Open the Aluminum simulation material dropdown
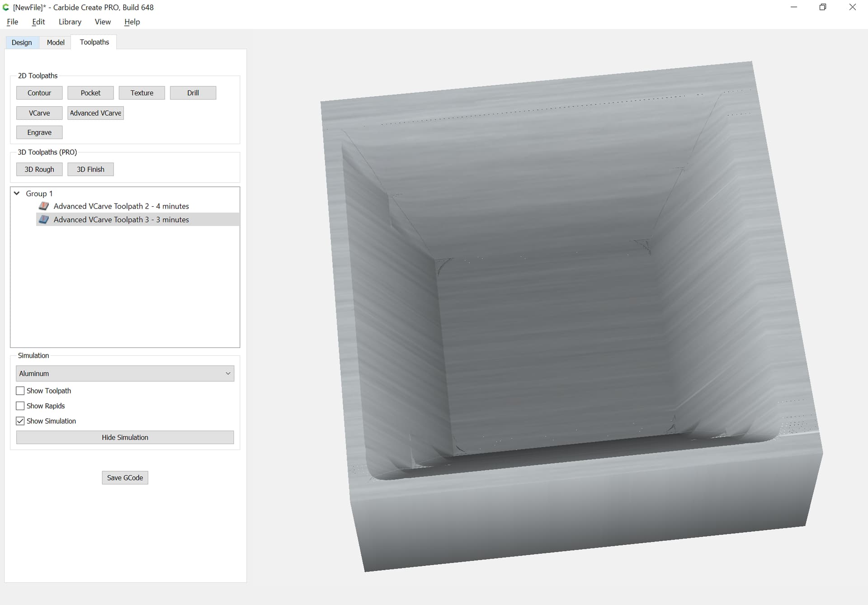Image resolution: width=868 pixels, height=605 pixels. pyautogui.click(x=125, y=373)
